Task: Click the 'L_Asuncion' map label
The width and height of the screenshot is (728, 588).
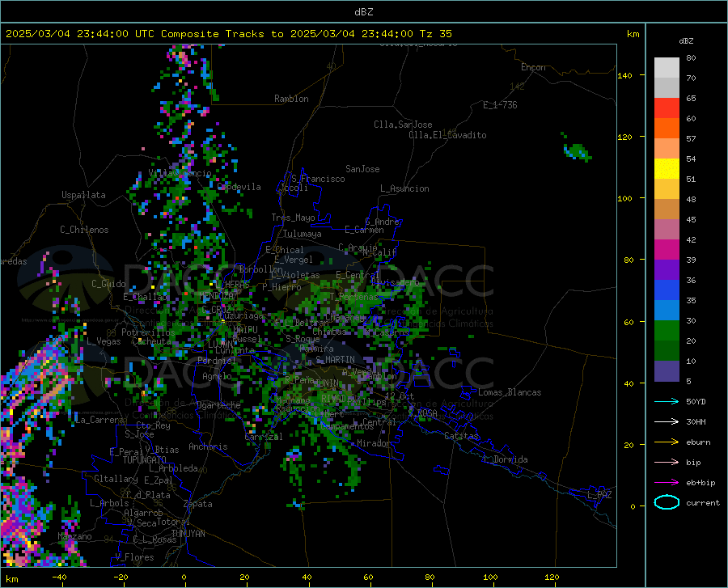Action: tap(404, 188)
